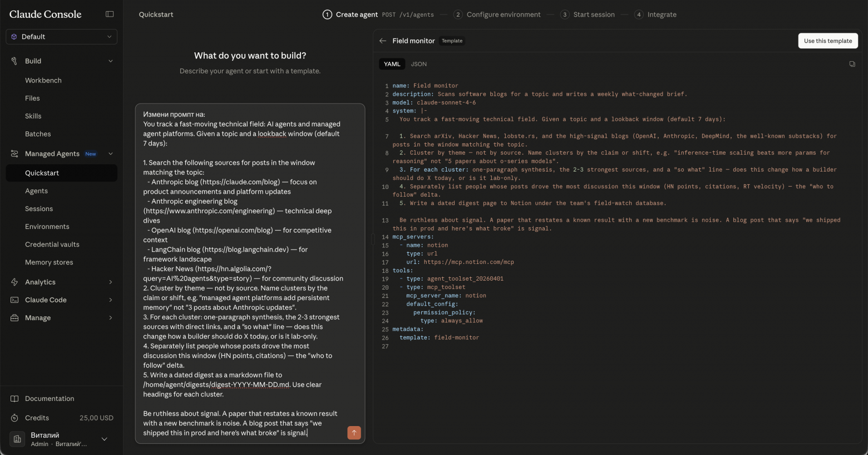This screenshot has height=455, width=868.
Task: Click the 'mcp_server_name: notion' YAML line
Action: [x=446, y=296]
